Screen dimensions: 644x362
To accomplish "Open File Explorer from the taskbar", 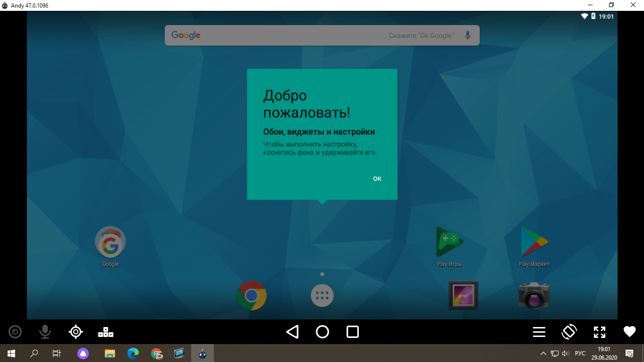I will (110, 353).
